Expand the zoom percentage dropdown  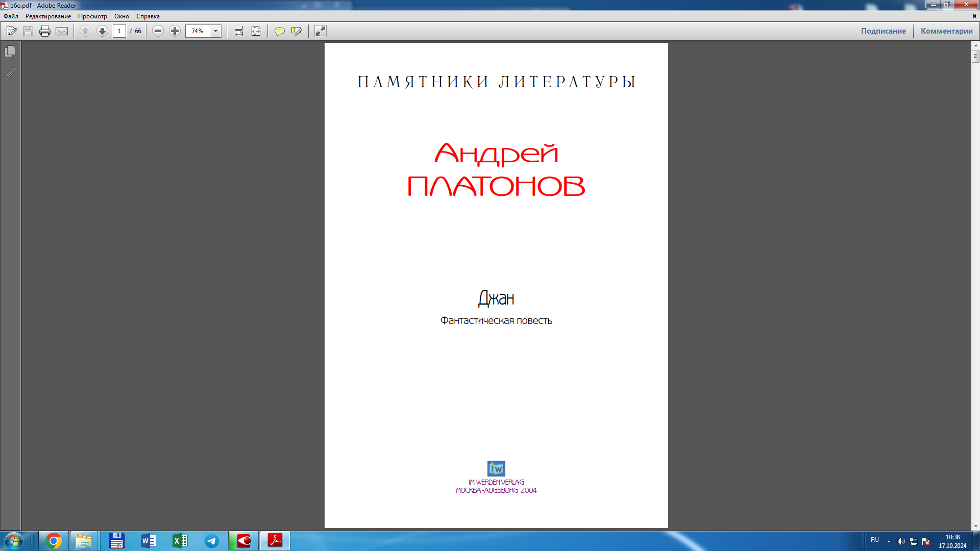pyautogui.click(x=215, y=31)
